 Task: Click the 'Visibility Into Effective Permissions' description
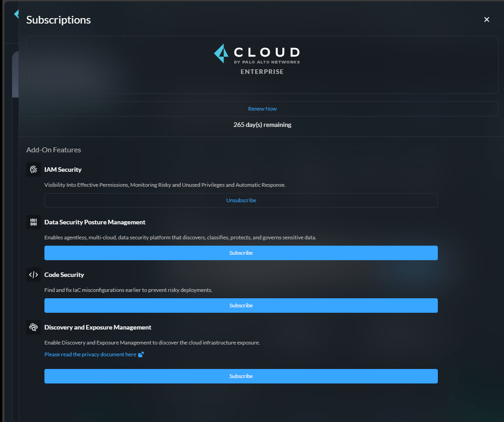[165, 185]
